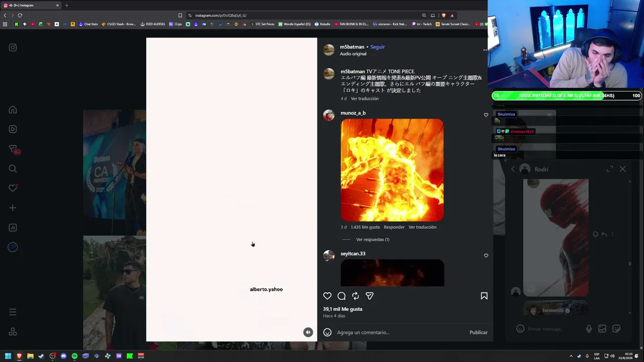Screen dimensions: 644x362
Task: Attach an image in the Rodri chat
Action: 602,329
